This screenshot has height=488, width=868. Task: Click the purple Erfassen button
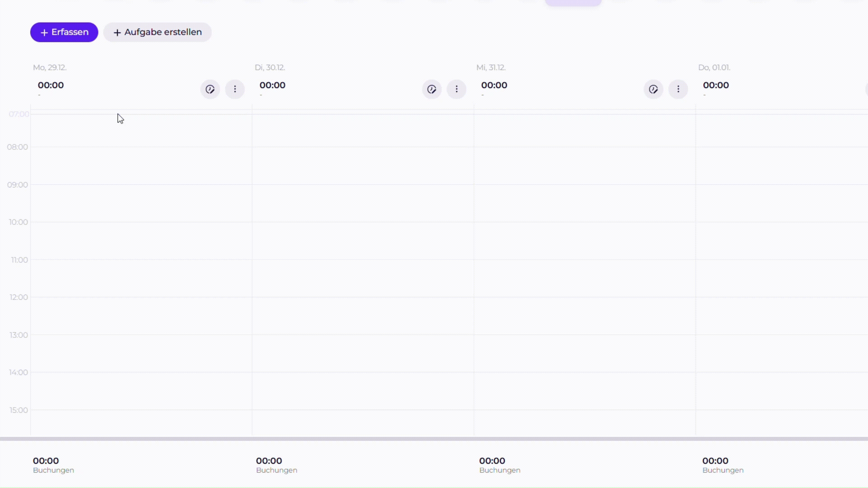click(x=64, y=32)
